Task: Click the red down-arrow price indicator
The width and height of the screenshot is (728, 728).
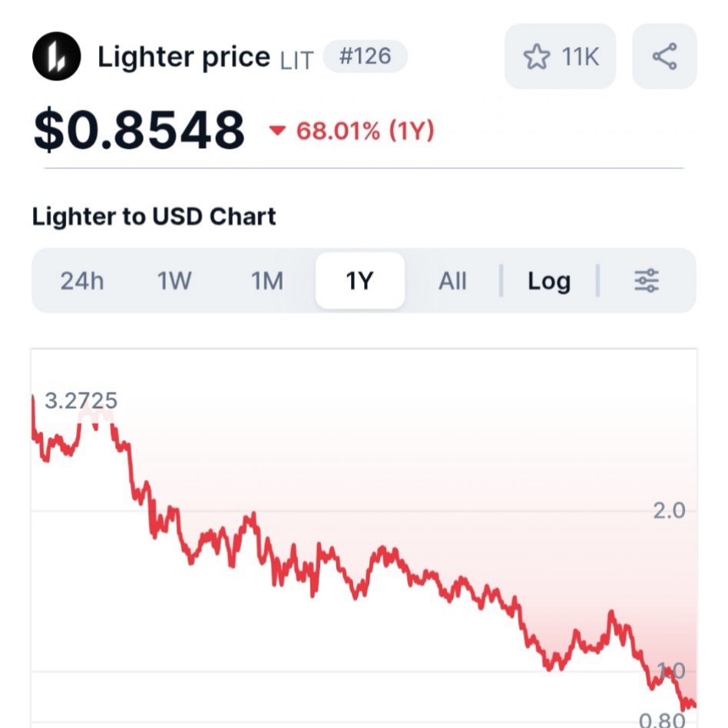Action: [x=277, y=131]
